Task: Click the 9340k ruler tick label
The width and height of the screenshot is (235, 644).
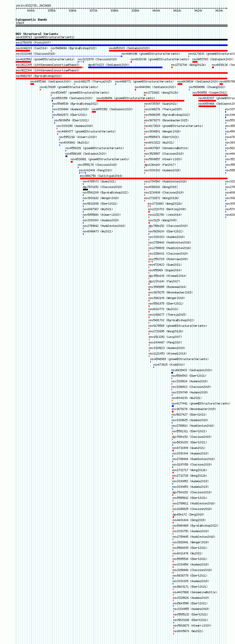Action: pos(31,11)
